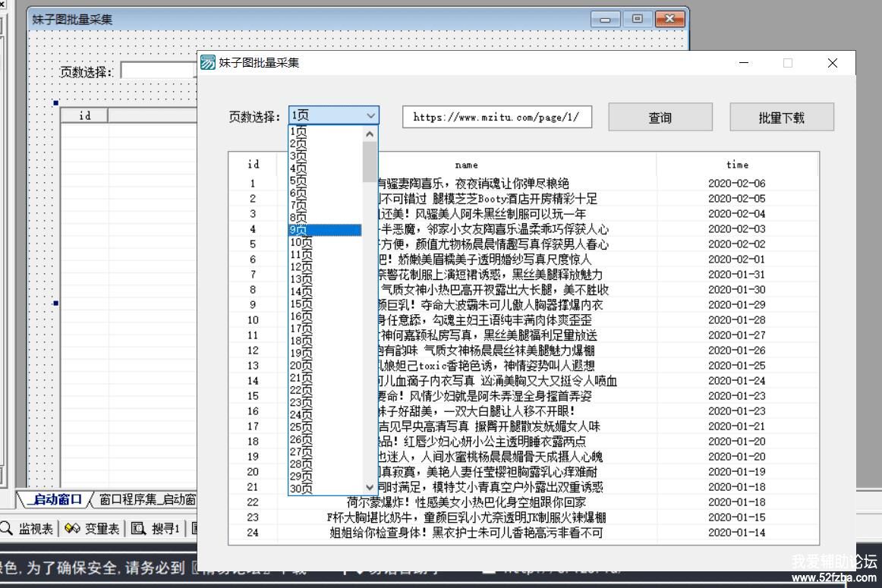Click the mzitu URL input field
This screenshot has width=882, height=588.
[496, 117]
